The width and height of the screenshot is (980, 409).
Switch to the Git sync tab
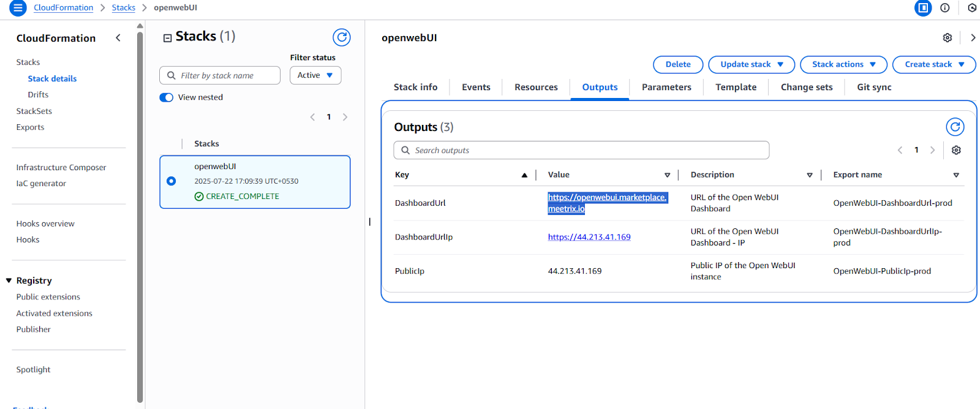(x=874, y=87)
